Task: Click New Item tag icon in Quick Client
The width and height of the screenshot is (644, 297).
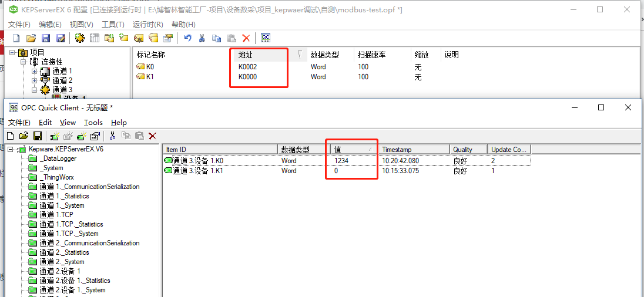Action: point(82,136)
